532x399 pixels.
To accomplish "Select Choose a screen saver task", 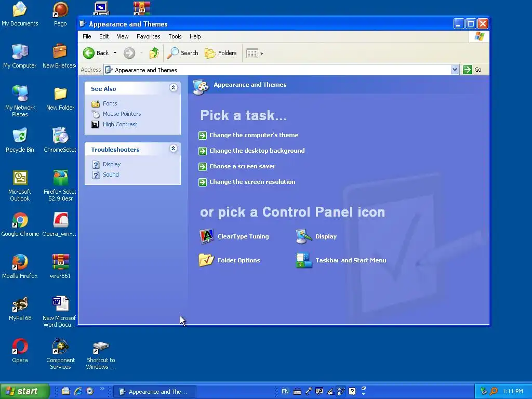I will [242, 166].
